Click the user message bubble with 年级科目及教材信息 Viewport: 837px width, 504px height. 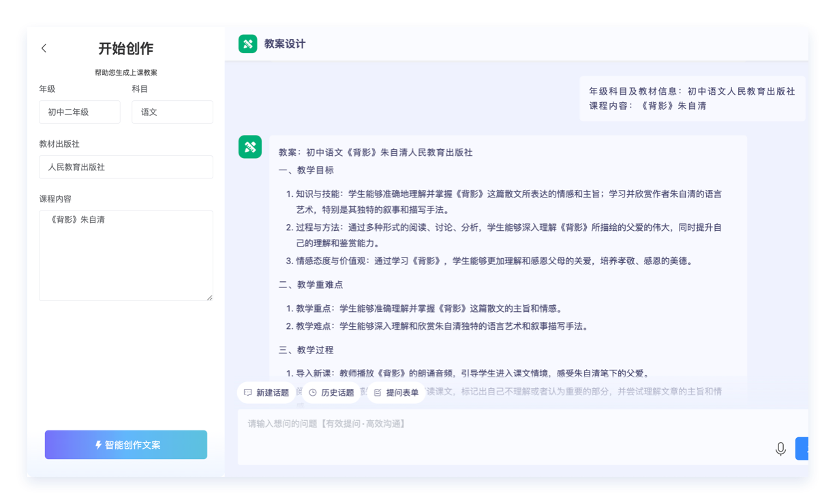pos(691,98)
